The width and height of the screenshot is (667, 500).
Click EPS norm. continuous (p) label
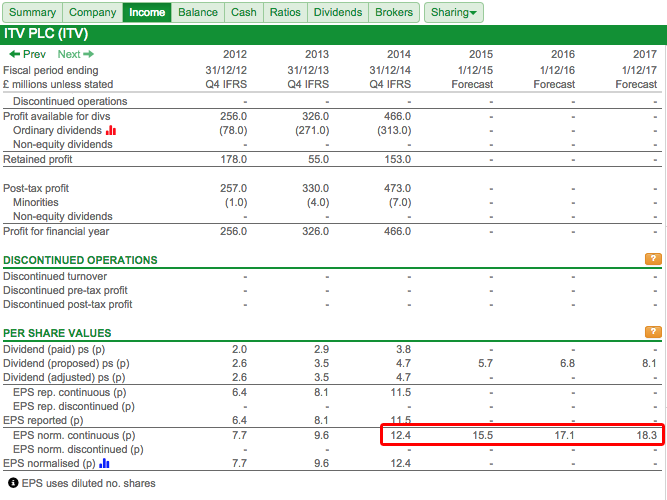pos(74,435)
